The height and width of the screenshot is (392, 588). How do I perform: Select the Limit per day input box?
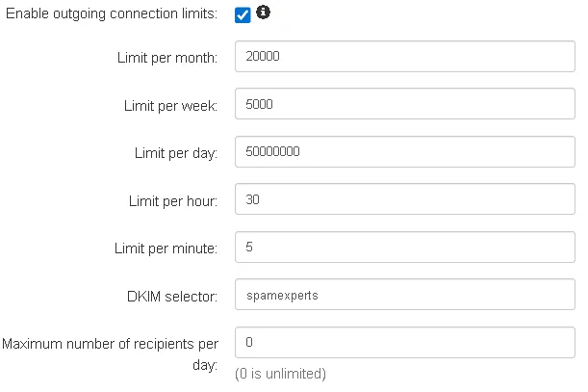pos(405,152)
